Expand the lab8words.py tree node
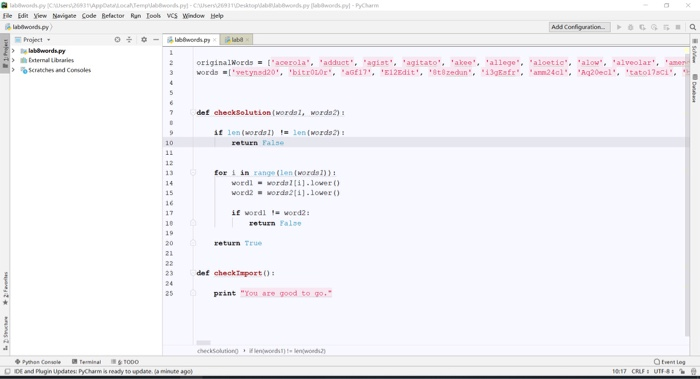 [x=13, y=51]
